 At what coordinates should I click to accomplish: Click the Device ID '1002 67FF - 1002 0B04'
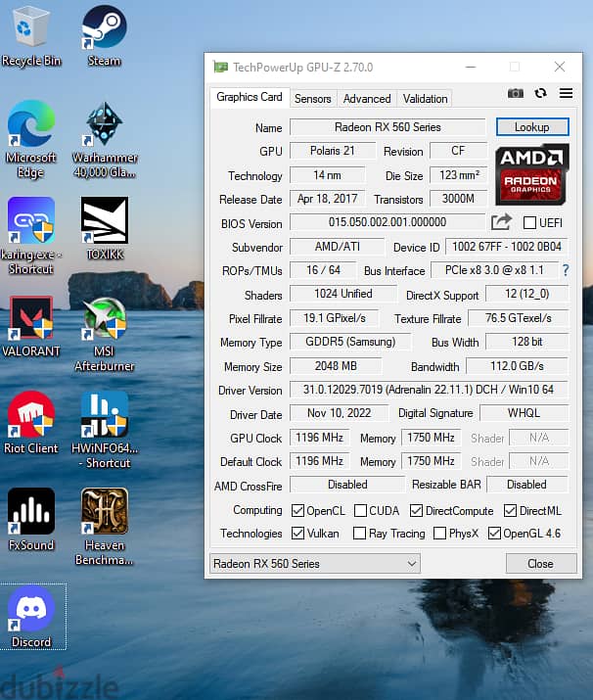[507, 247]
